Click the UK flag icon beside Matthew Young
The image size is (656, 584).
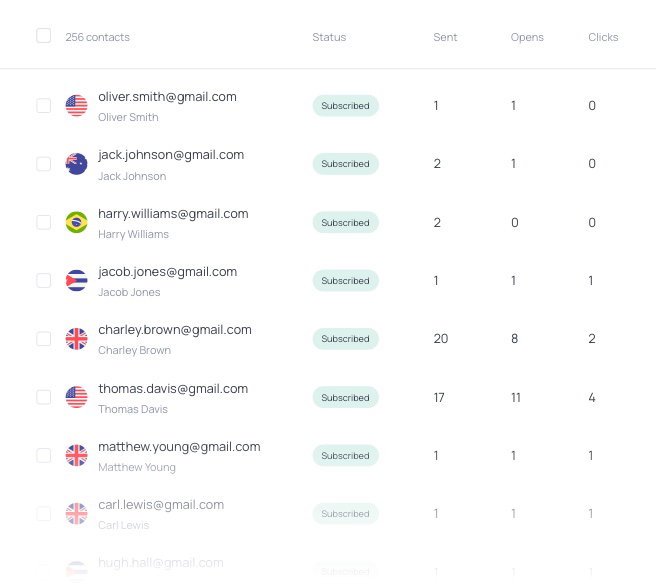(76, 456)
